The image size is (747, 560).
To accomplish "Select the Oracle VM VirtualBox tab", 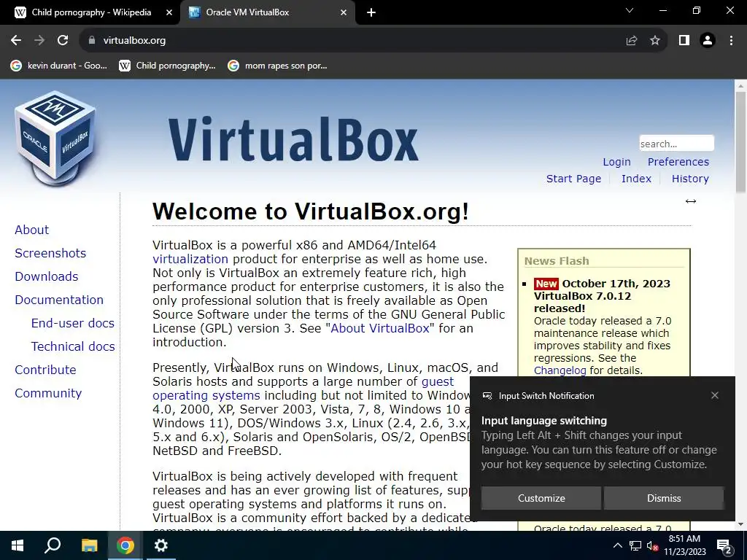I will point(267,13).
